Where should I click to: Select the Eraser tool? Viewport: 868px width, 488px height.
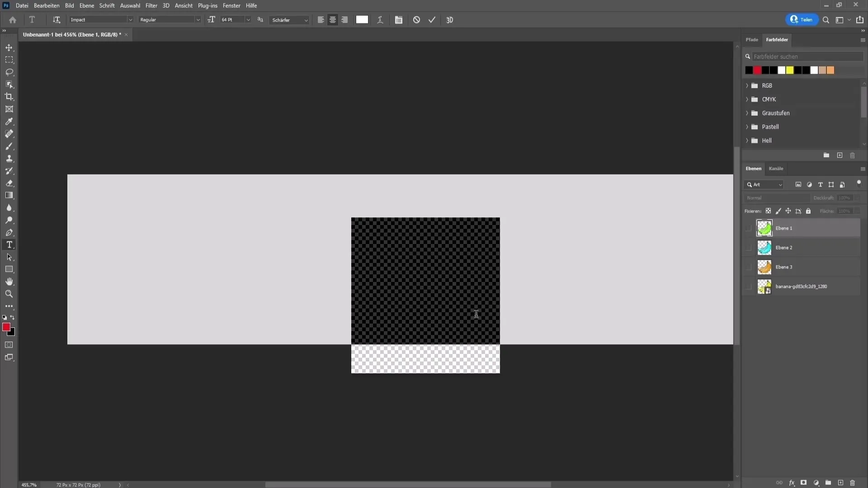click(x=9, y=183)
